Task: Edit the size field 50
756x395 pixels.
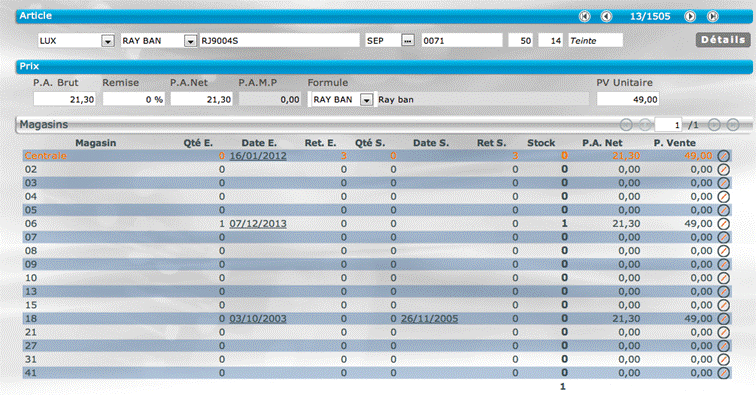Action: (x=521, y=41)
